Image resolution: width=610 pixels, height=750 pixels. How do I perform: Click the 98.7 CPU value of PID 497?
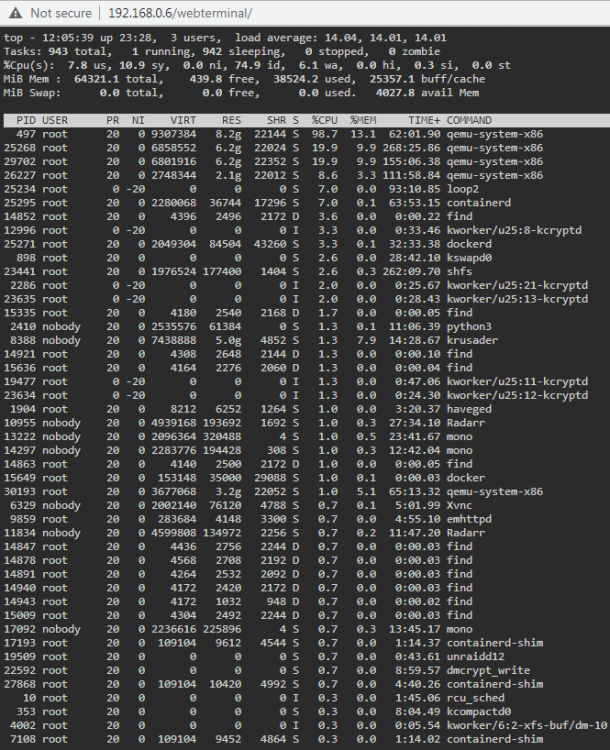[325, 134]
